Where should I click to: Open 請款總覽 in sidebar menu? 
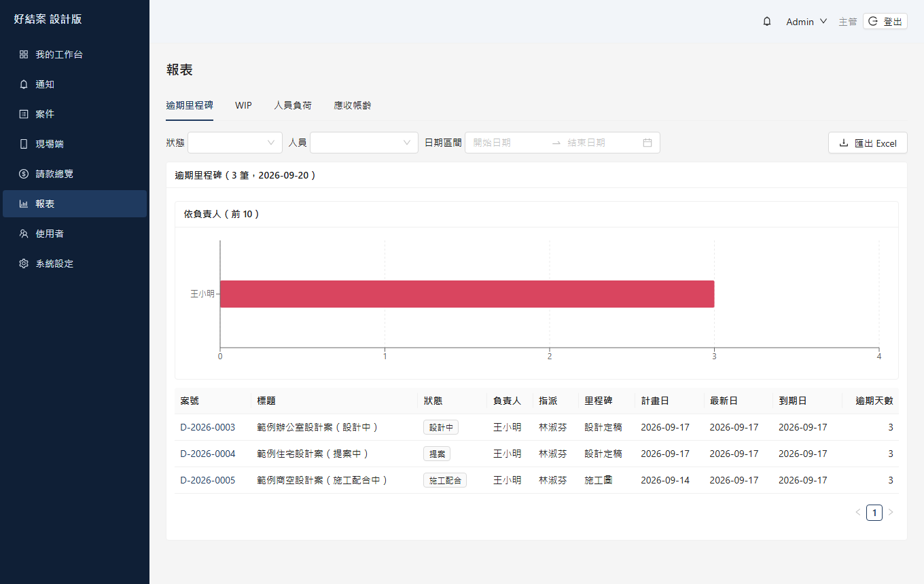click(x=75, y=174)
